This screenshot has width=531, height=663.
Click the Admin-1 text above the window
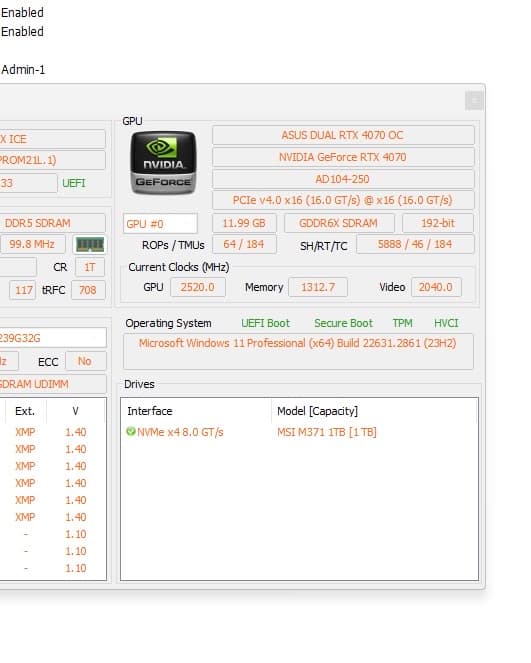(x=23, y=69)
